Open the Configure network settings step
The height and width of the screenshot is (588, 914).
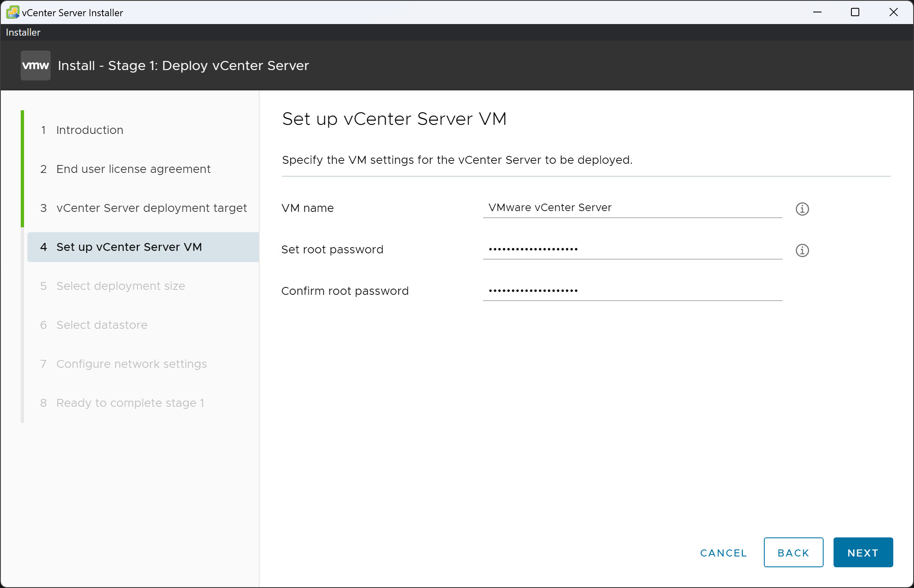point(131,364)
